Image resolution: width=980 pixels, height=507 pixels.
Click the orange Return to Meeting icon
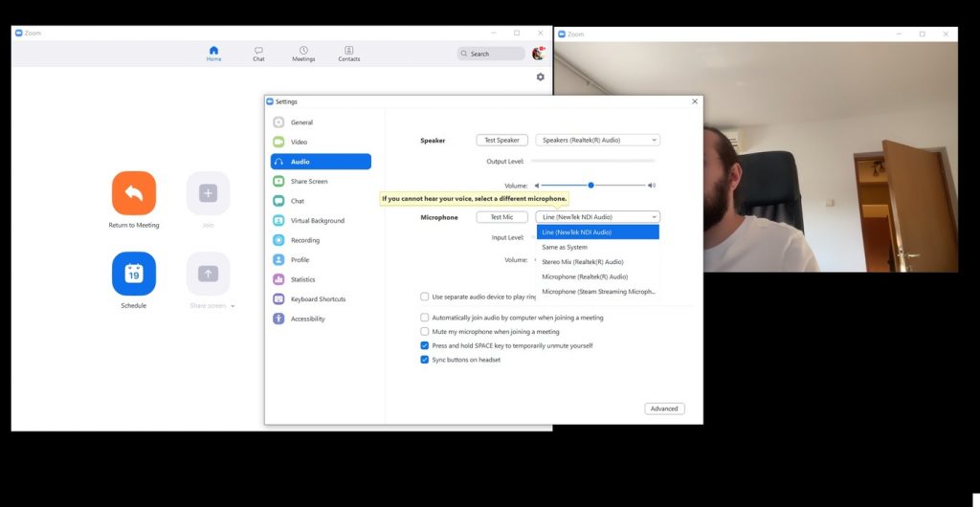tap(134, 193)
